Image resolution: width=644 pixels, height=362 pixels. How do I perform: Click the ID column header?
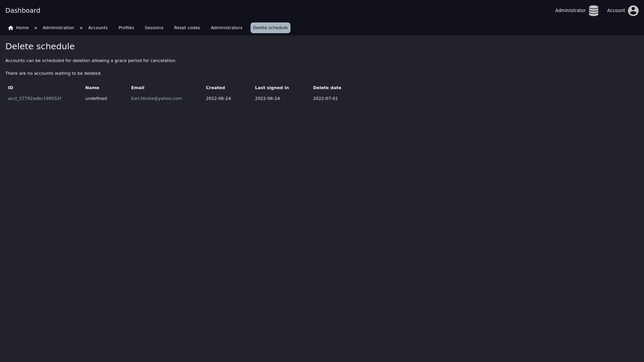[x=11, y=88]
